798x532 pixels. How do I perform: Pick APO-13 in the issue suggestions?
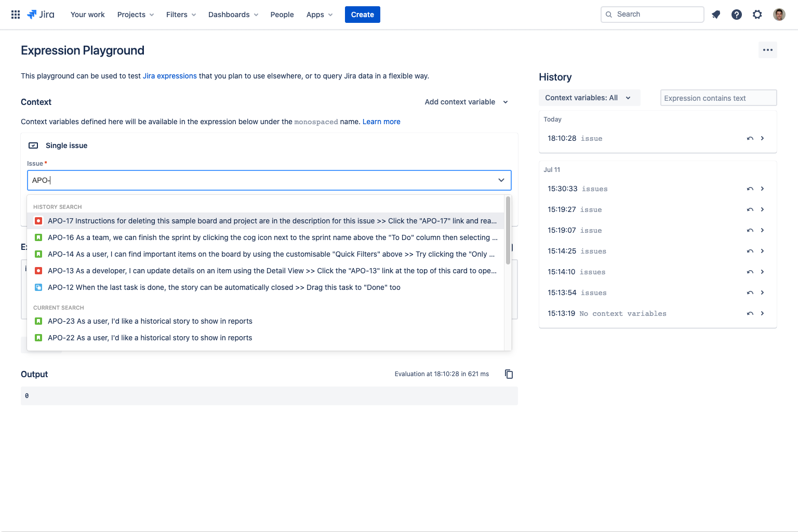pos(265,271)
